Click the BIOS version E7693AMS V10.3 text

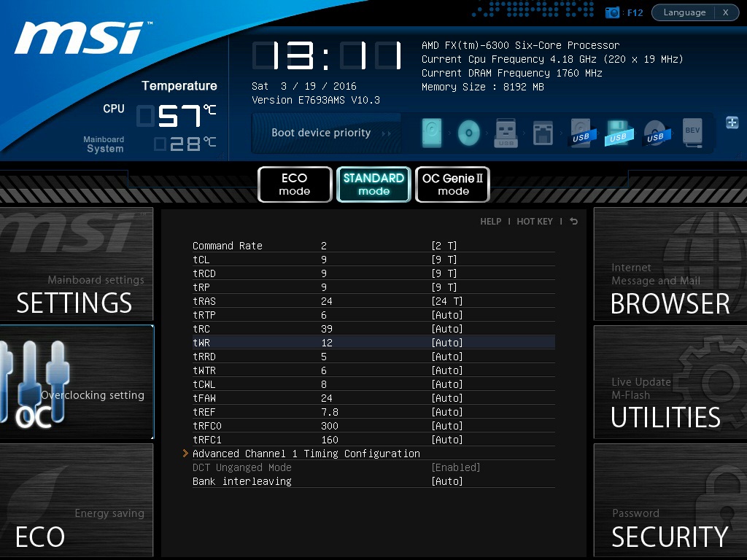click(316, 100)
